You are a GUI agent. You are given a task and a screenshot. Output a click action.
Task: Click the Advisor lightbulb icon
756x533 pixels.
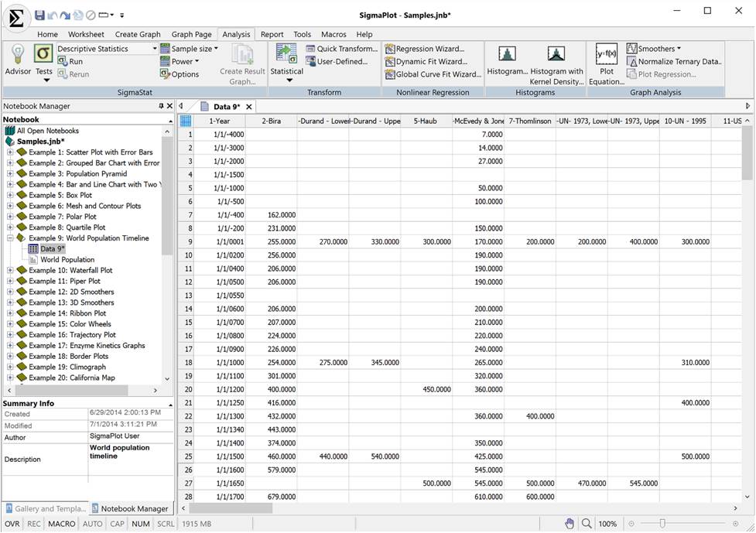[x=18, y=55]
